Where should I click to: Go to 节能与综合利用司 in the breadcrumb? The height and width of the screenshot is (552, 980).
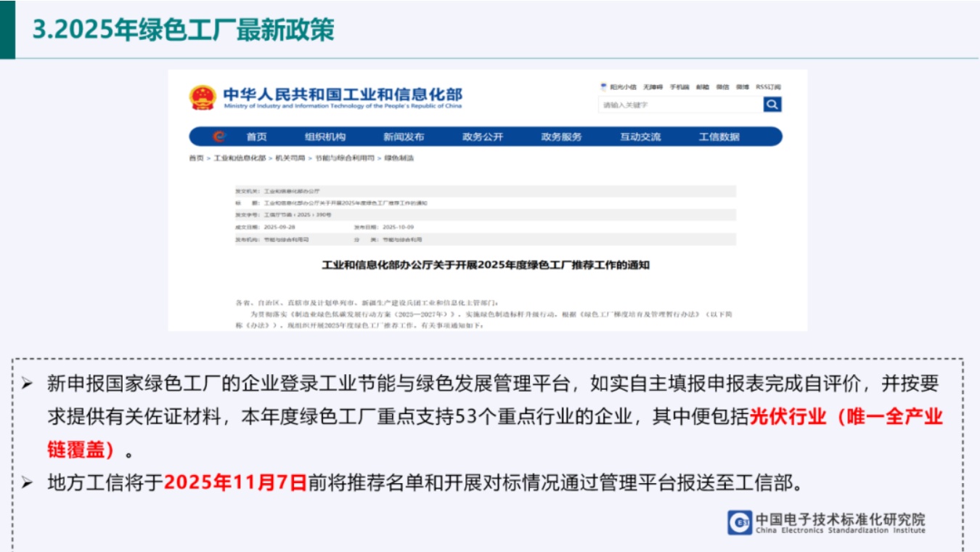pyautogui.click(x=344, y=158)
